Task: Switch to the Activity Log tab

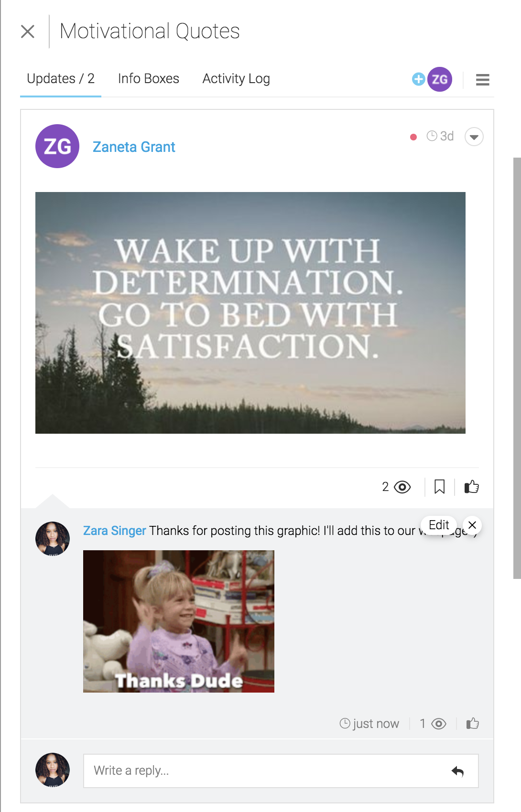Action: pyautogui.click(x=236, y=78)
